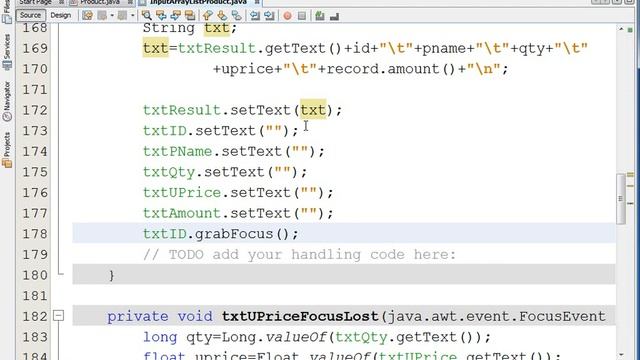Open the Files side panel

7,12
